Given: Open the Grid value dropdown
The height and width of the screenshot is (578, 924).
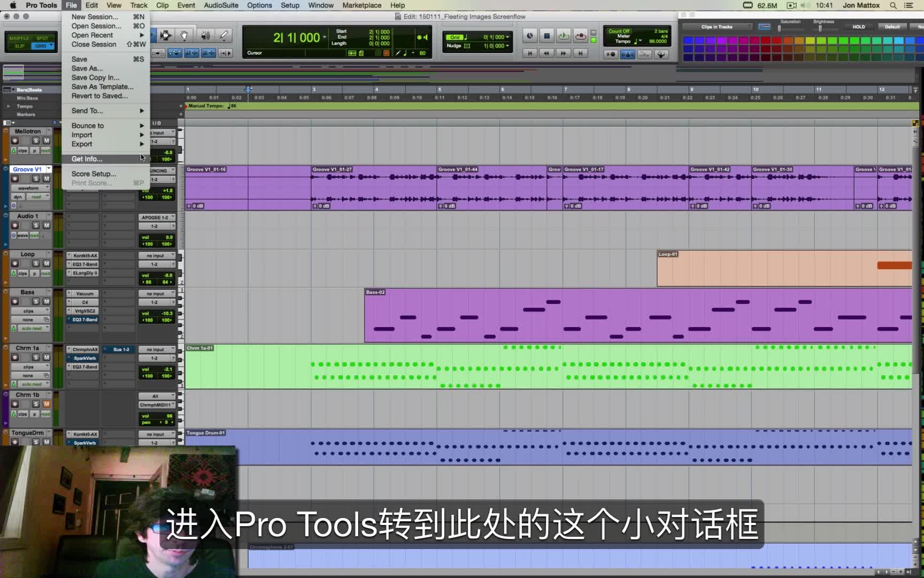Looking at the screenshot, I should pyautogui.click(x=507, y=37).
